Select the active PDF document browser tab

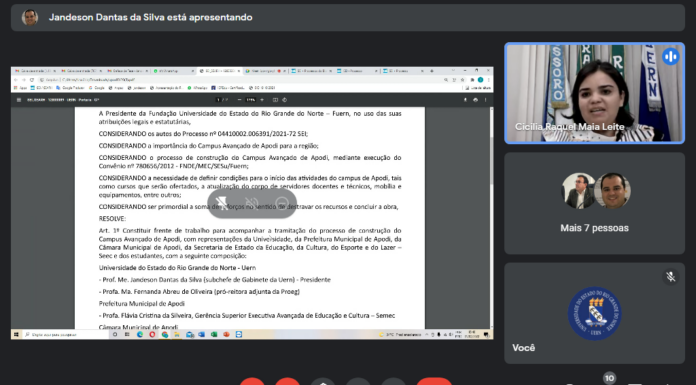coord(219,71)
